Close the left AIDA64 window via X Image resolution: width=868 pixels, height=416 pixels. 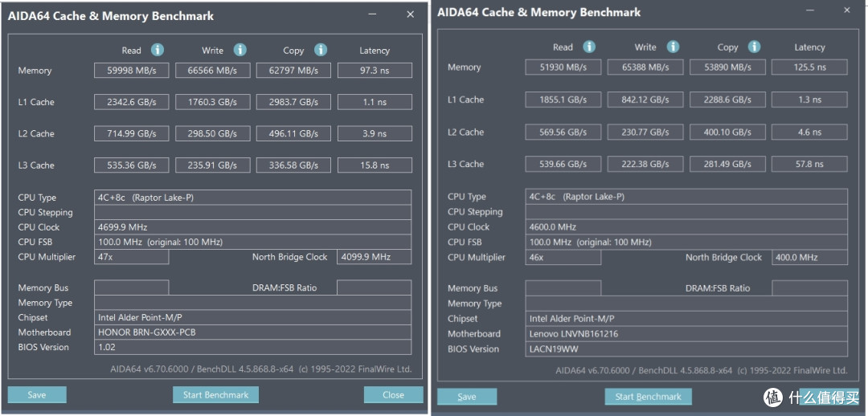[x=410, y=15]
